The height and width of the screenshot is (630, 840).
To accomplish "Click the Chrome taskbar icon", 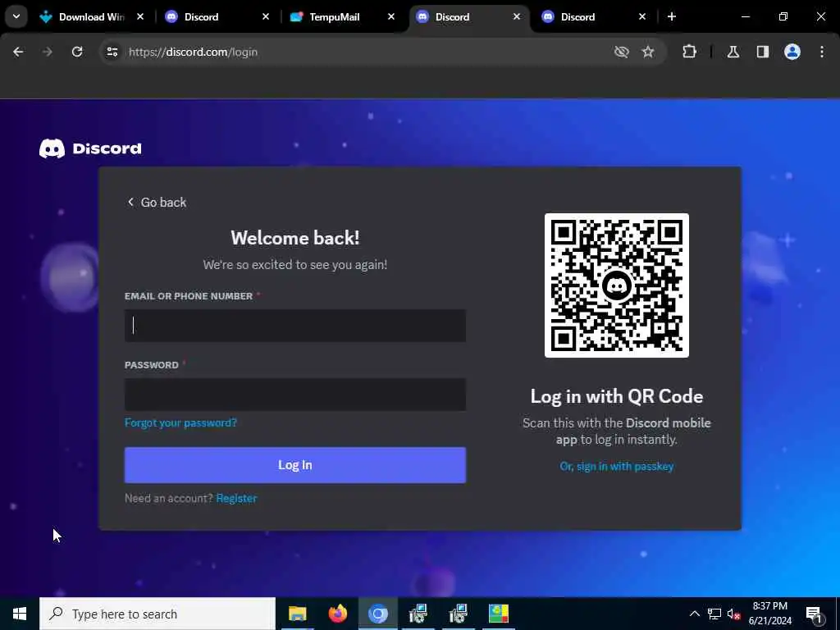I will coord(377,614).
